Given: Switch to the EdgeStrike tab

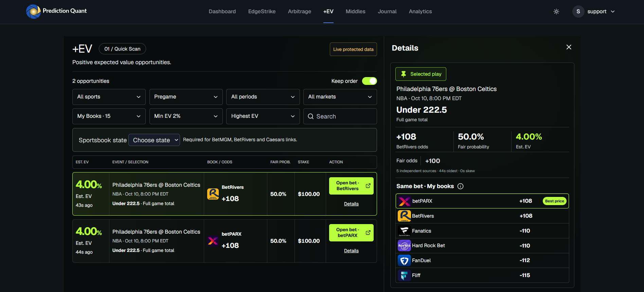Looking at the screenshot, I should coord(262,12).
